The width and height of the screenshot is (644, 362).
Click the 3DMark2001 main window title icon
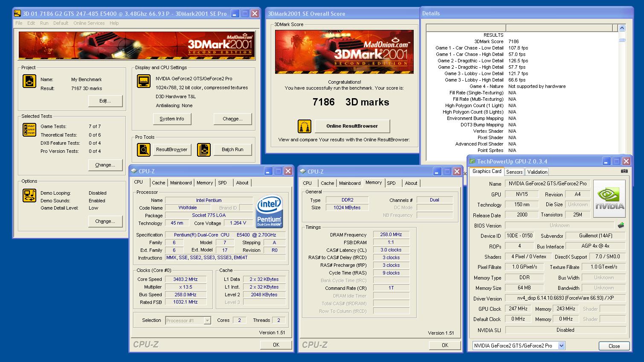[x=17, y=14]
